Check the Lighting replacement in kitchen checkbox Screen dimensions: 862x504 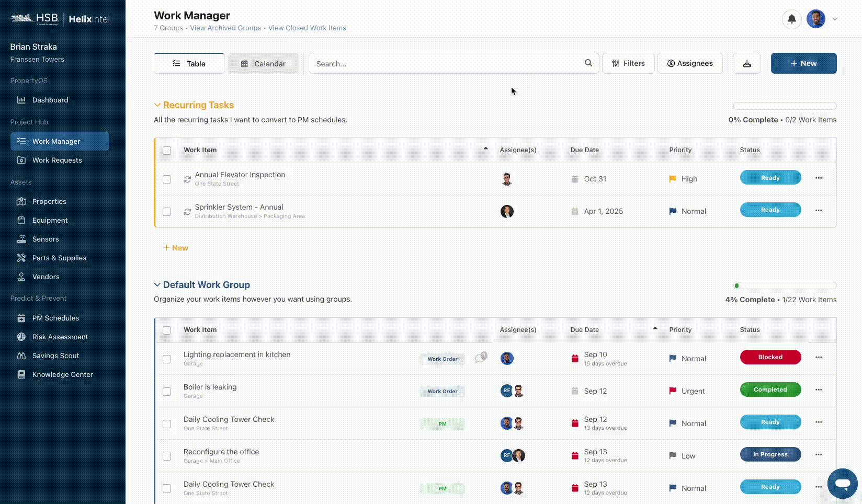pos(167,359)
